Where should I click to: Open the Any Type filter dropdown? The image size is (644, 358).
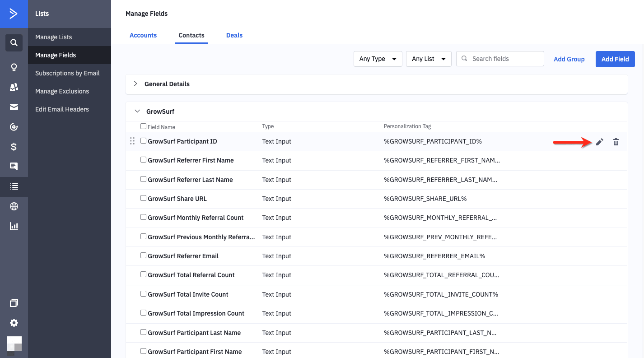click(378, 59)
